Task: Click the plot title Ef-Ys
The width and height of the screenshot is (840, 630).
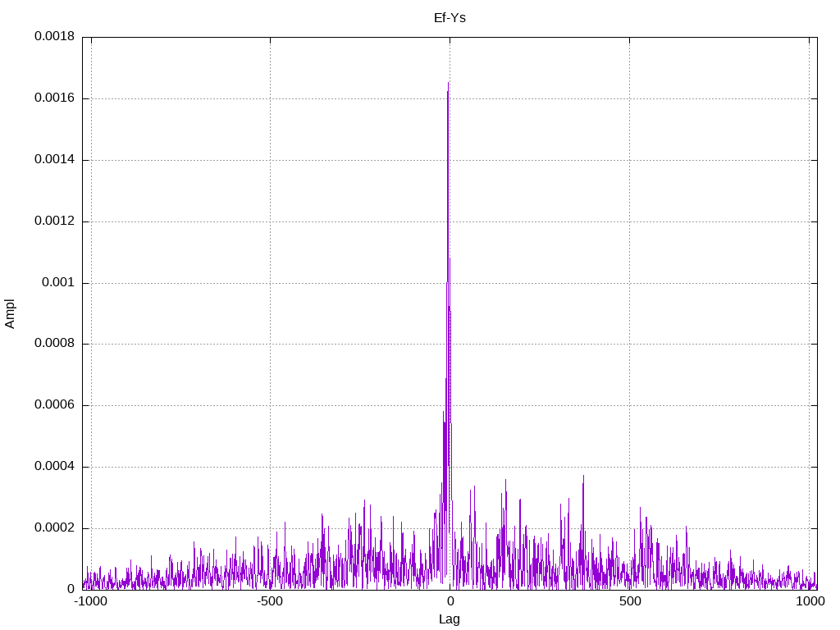Action: tap(450, 18)
